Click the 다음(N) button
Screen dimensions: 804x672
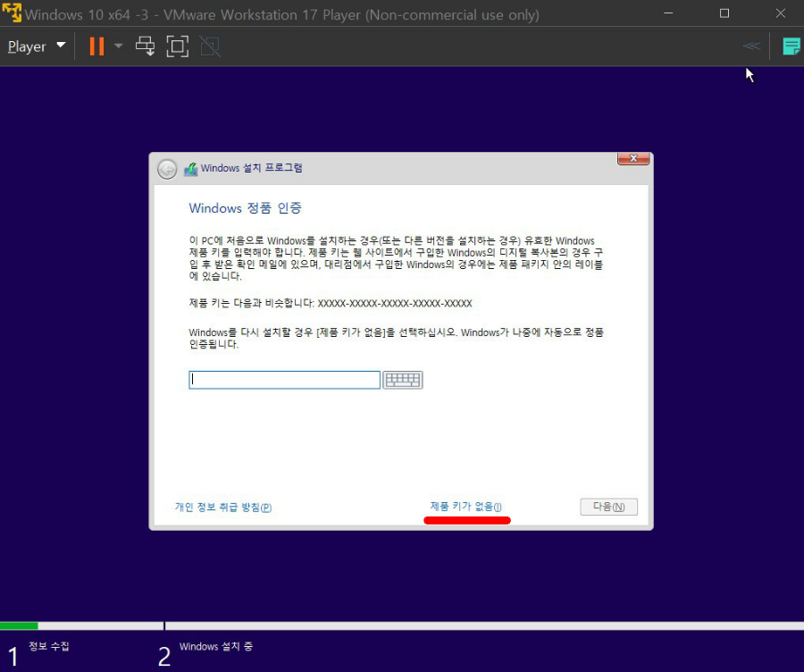(608, 507)
